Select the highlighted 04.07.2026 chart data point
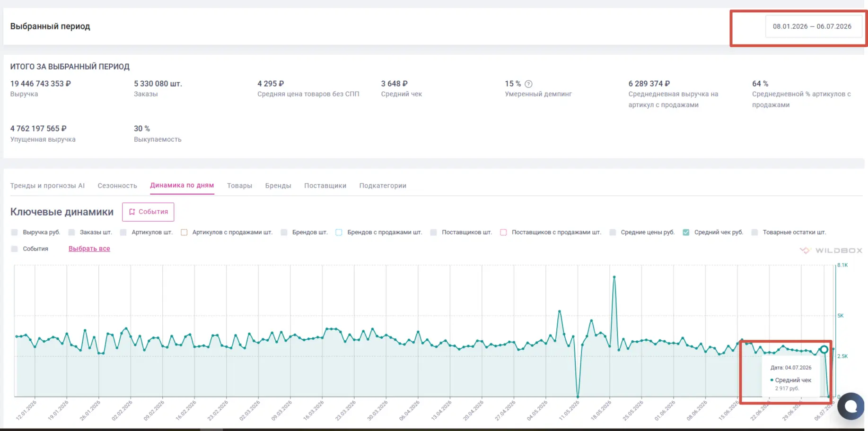Viewport: 868px width, 431px height. (x=824, y=350)
